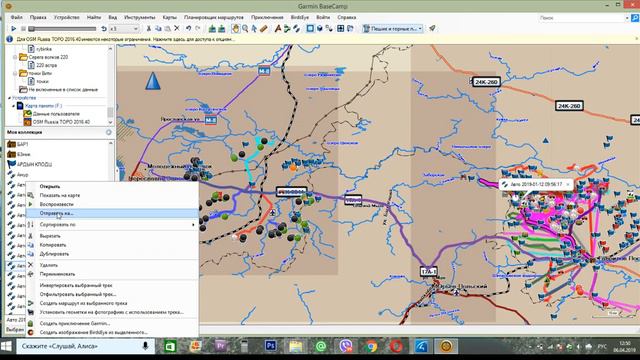
Task: Click the Моя коллекция filter gear
Action: point(109,132)
